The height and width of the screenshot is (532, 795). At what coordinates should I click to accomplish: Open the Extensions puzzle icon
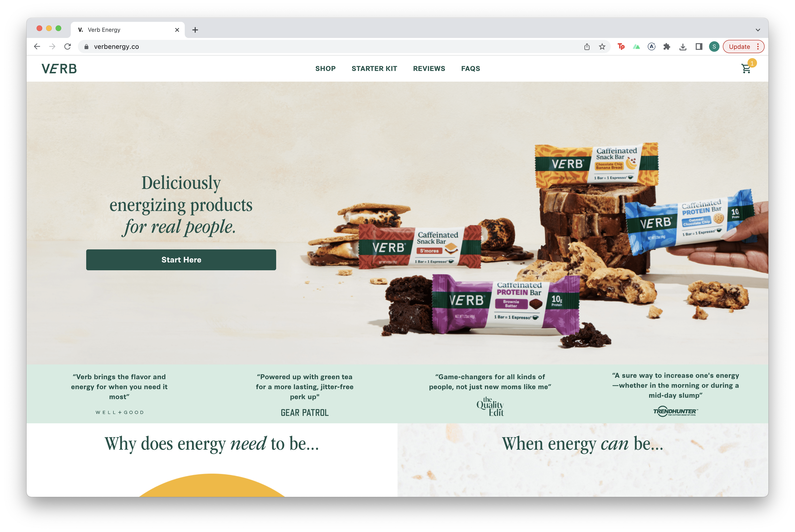tap(667, 47)
